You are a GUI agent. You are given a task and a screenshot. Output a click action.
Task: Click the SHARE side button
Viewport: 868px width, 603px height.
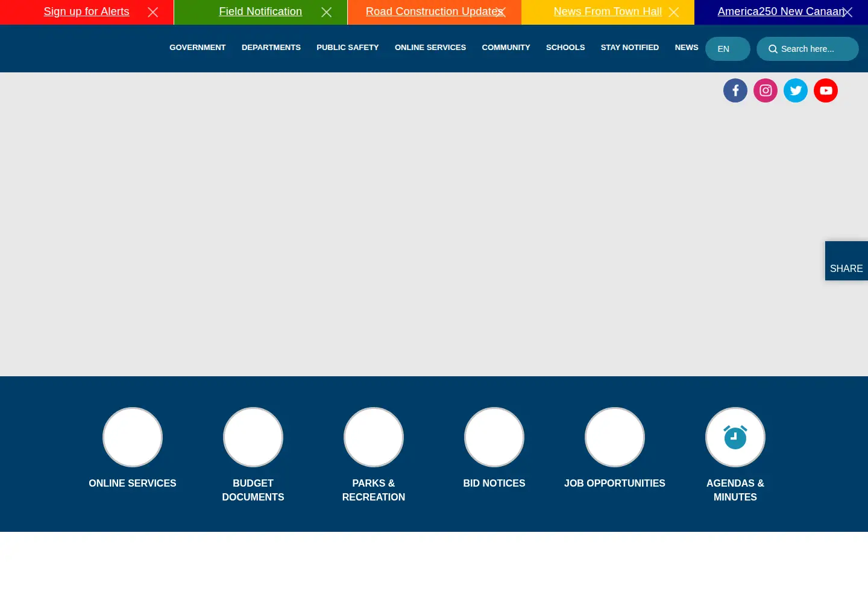(846, 260)
